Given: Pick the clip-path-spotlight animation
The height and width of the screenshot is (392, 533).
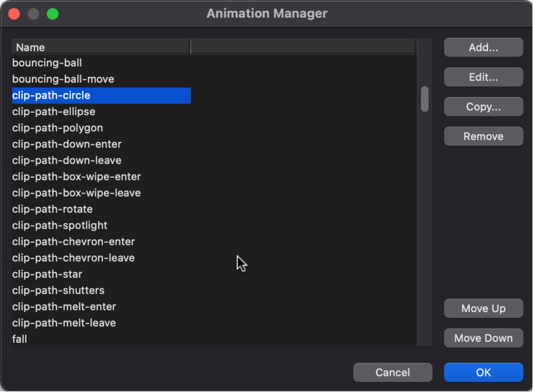Looking at the screenshot, I should pos(101,225).
